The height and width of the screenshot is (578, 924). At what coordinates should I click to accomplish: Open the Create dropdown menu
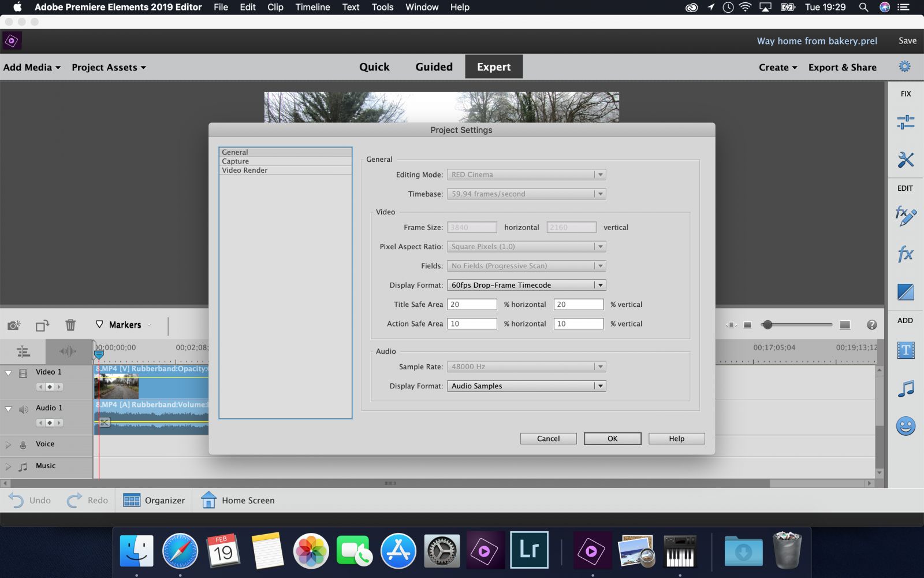(778, 67)
